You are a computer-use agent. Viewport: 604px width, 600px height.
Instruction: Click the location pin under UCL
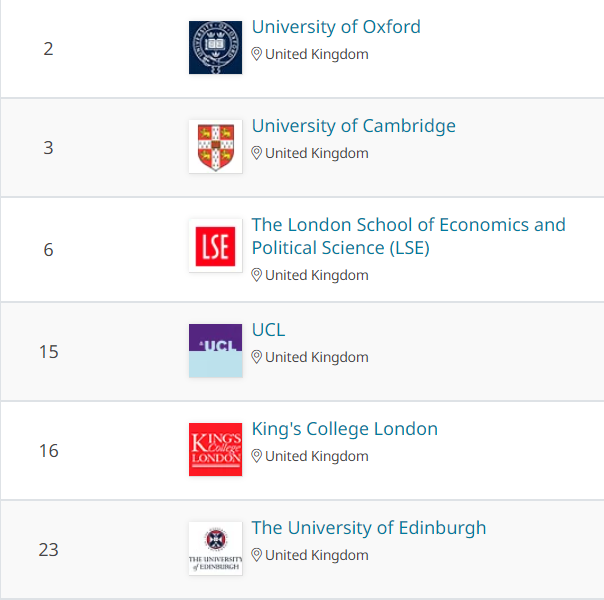(x=256, y=357)
